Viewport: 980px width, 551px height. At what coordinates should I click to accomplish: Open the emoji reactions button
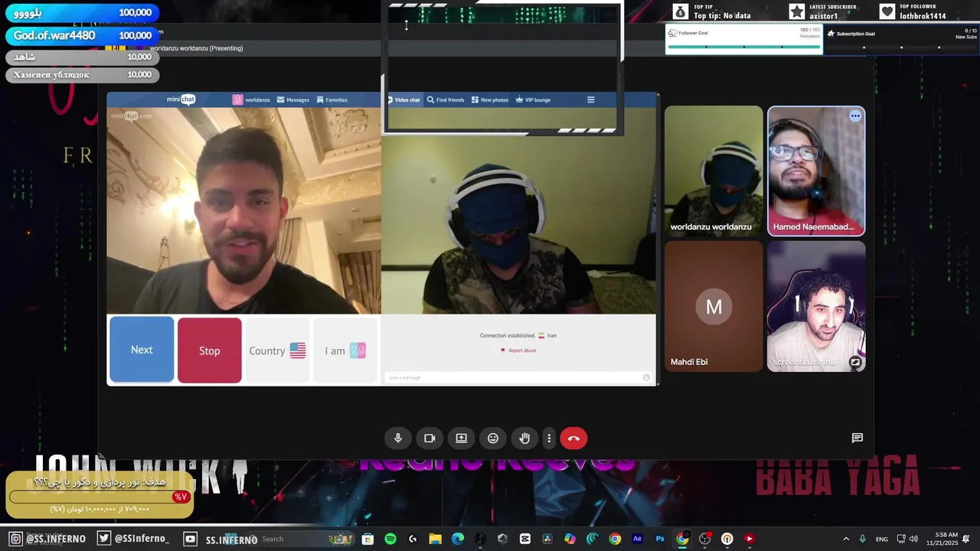493,439
